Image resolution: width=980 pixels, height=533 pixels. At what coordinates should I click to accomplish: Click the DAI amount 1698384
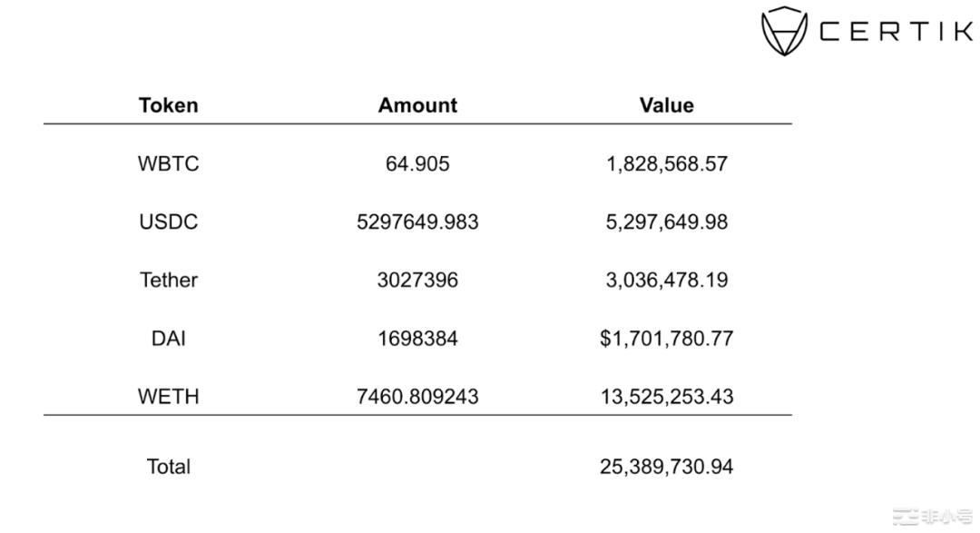[417, 338]
